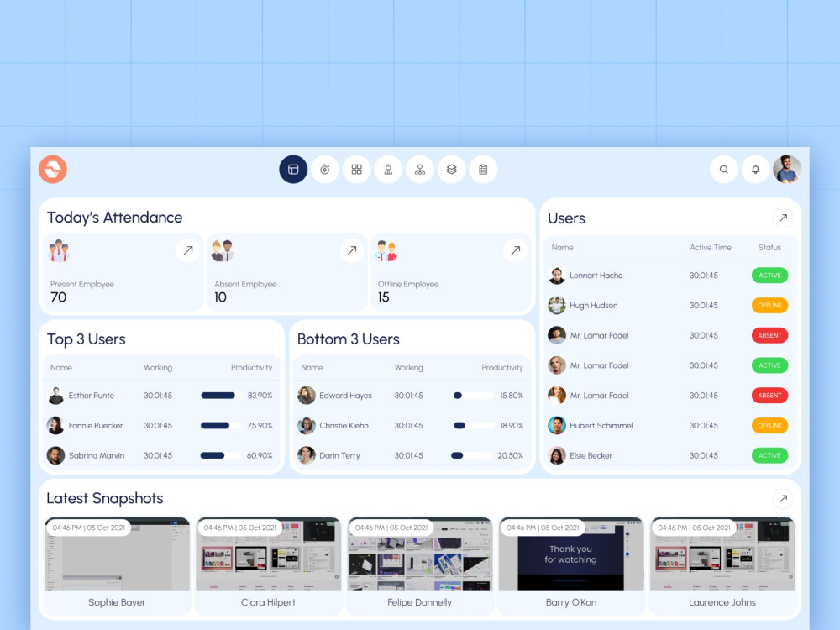This screenshot has width=840, height=630.
Task: Open Barry O'Kon's snapshot thumbnail
Action: point(571,554)
